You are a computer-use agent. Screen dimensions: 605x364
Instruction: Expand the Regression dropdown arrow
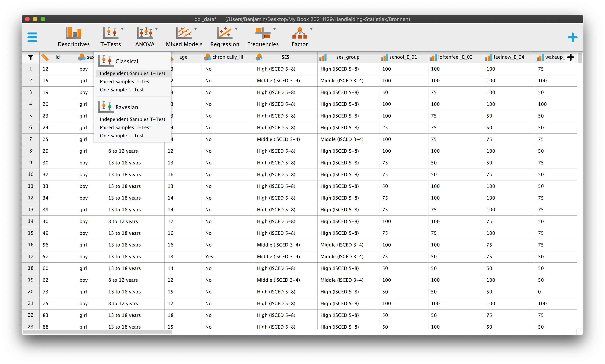(x=236, y=29)
